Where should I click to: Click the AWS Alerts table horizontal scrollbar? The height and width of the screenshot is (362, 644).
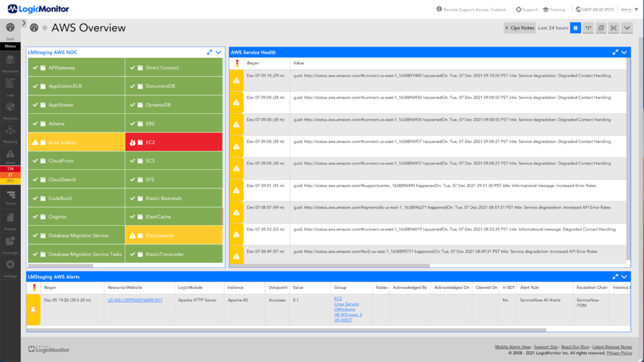coord(286,329)
